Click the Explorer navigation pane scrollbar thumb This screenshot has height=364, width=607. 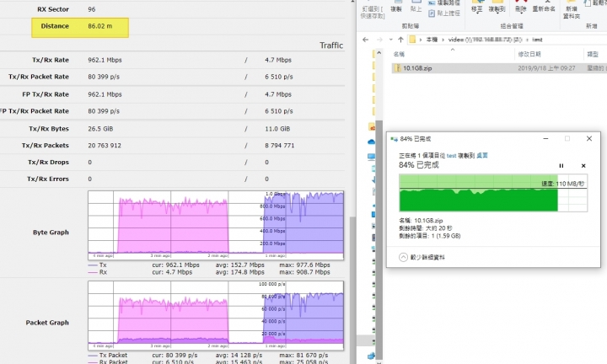(x=379, y=240)
